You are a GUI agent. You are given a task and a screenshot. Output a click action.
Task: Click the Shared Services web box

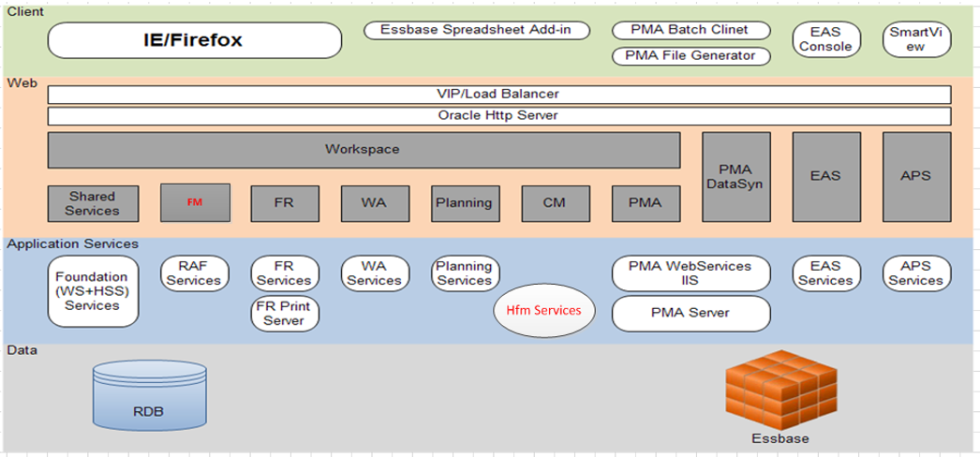tap(93, 203)
